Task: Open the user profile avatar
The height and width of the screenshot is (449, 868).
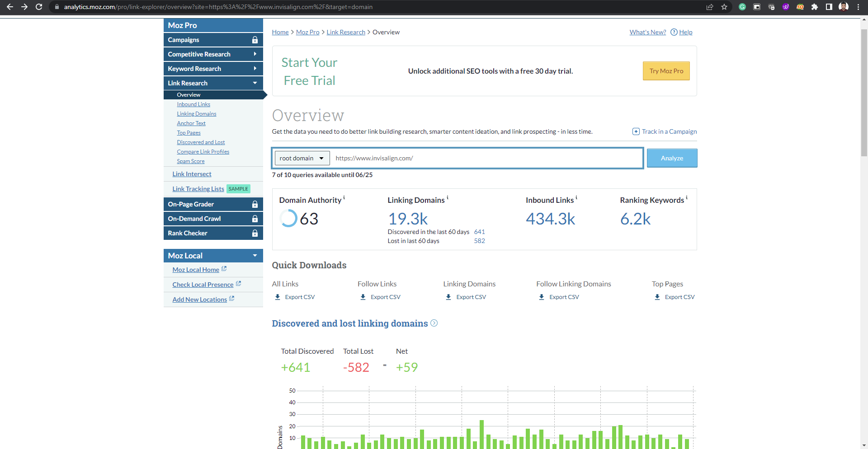Action: pyautogui.click(x=844, y=7)
